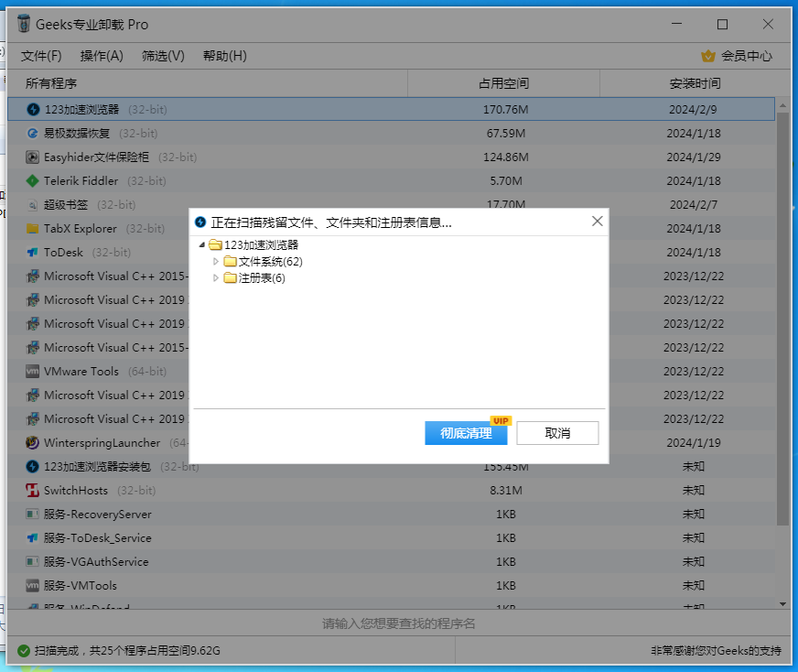Select the Telerik Fiddler green diamond icon
The height and width of the screenshot is (672, 798).
tap(33, 180)
